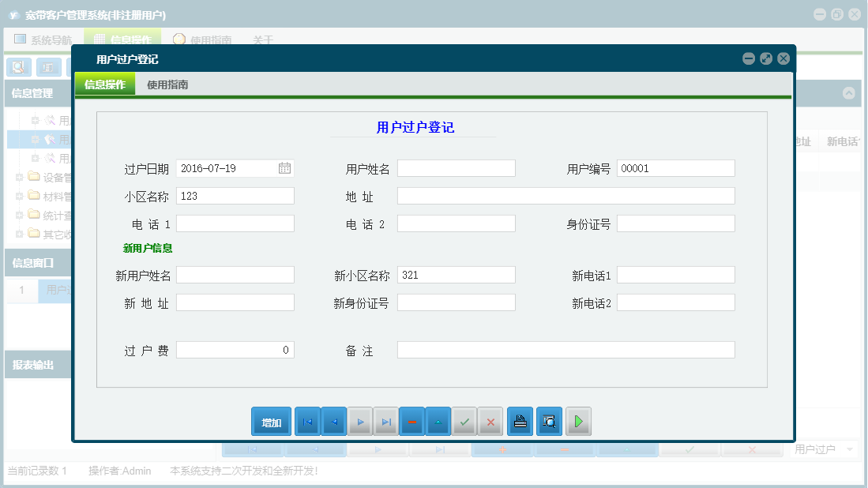The height and width of the screenshot is (488, 868).
Task: Click the 关于 menu entry
Action: point(263,38)
